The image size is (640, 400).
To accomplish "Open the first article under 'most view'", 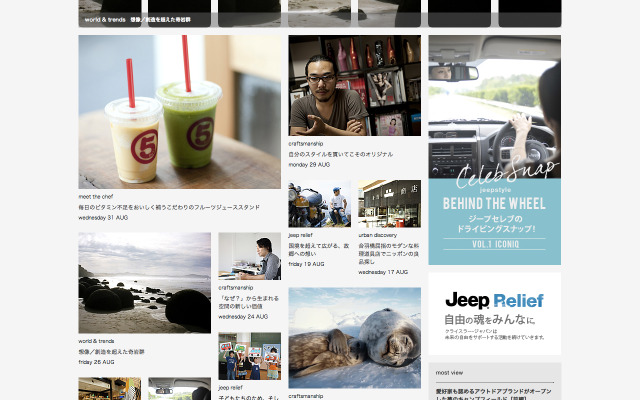I will point(493,395).
